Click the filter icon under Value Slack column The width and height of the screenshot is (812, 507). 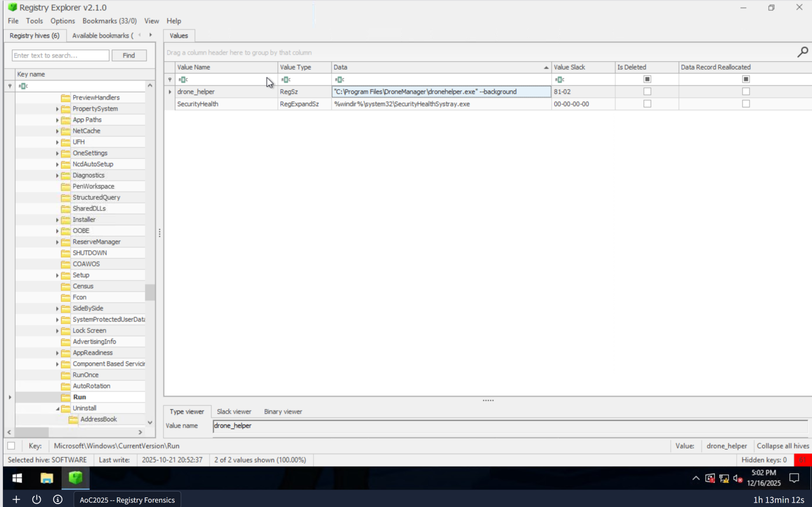560,80
